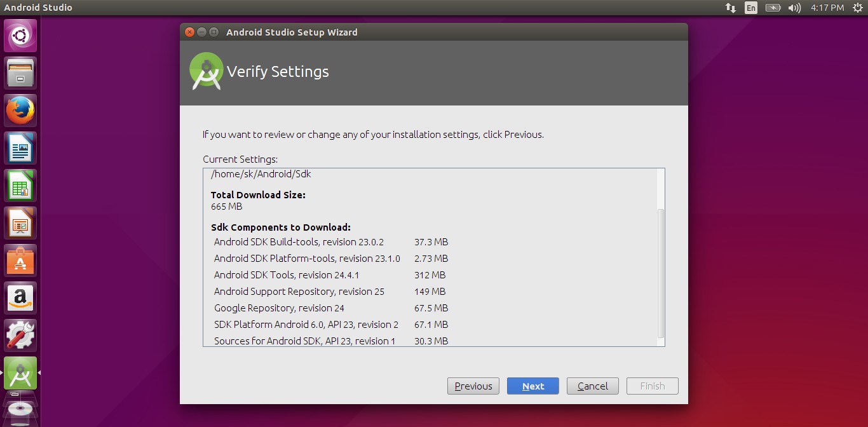Select SDK Platform Android 6.0, API 23 row

click(x=331, y=325)
